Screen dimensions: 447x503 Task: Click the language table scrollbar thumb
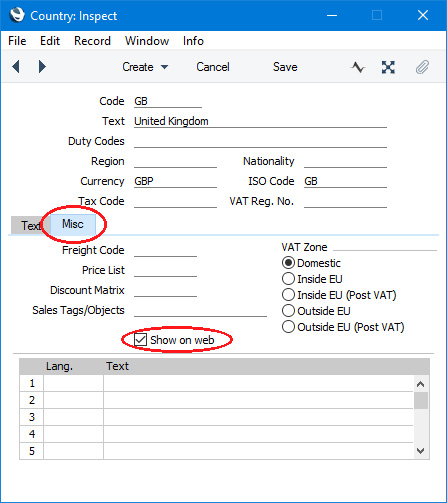click(x=421, y=400)
